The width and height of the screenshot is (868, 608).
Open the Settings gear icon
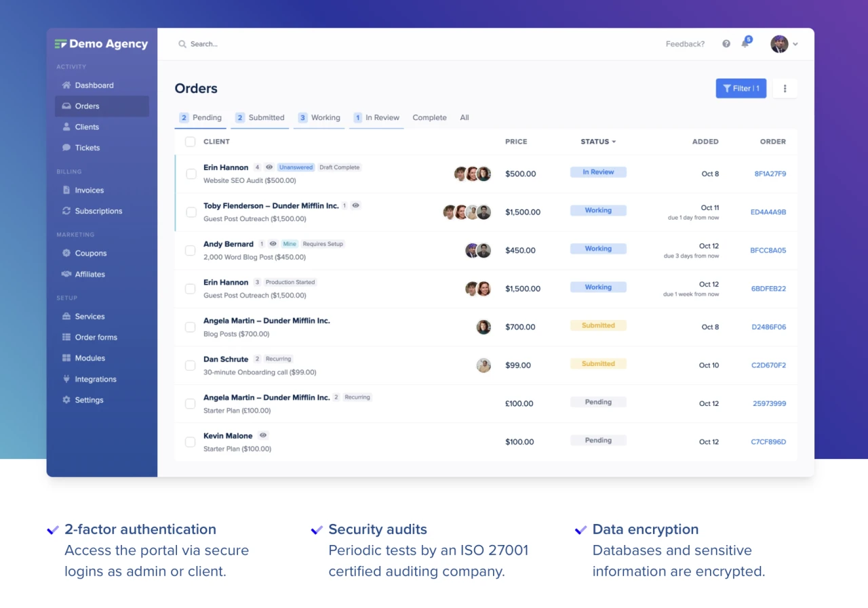66,400
